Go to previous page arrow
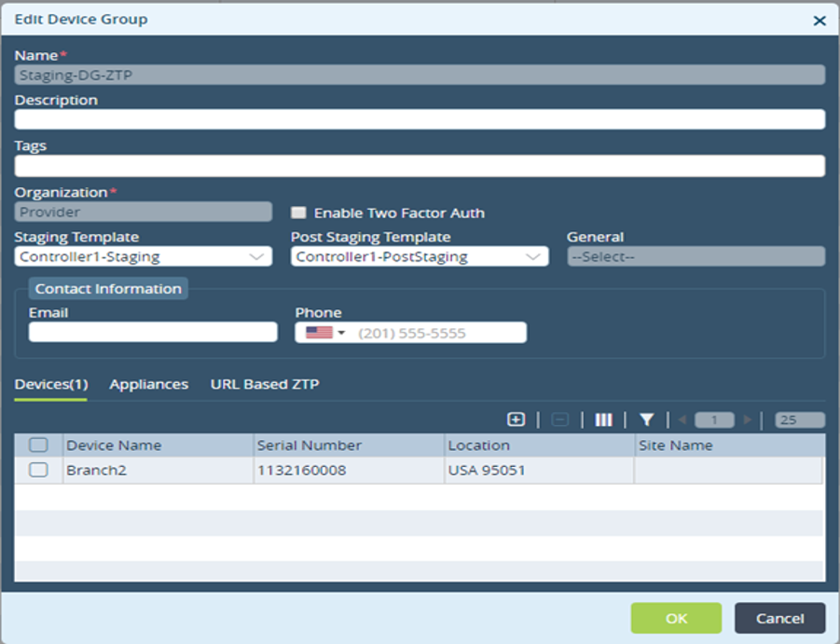The image size is (840, 644). (x=682, y=419)
